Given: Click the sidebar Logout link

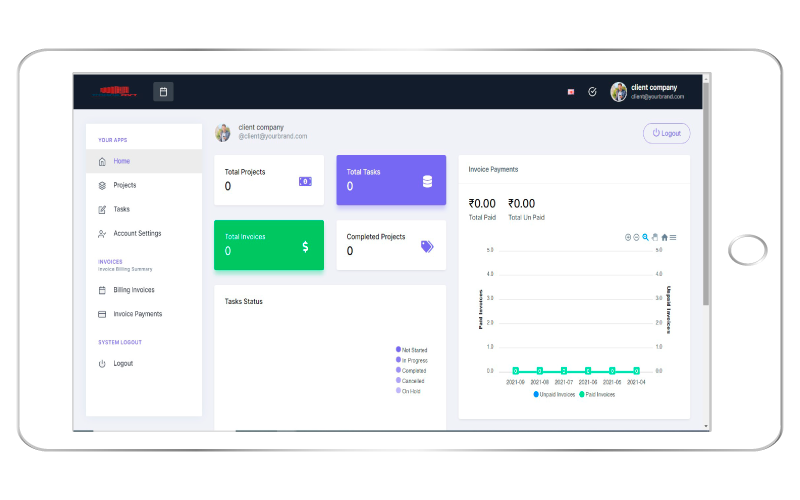Looking at the screenshot, I should point(122,364).
